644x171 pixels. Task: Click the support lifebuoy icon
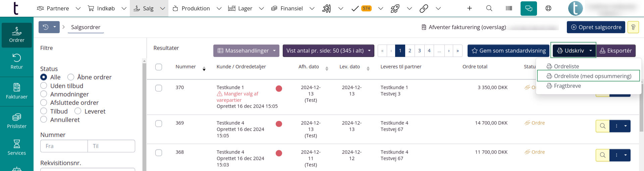tap(548, 8)
